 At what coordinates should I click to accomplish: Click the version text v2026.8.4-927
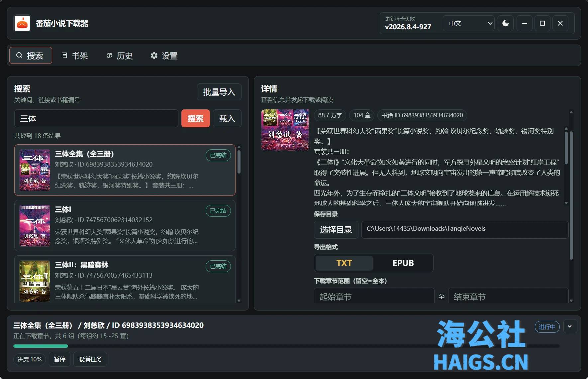pyautogui.click(x=408, y=27)
